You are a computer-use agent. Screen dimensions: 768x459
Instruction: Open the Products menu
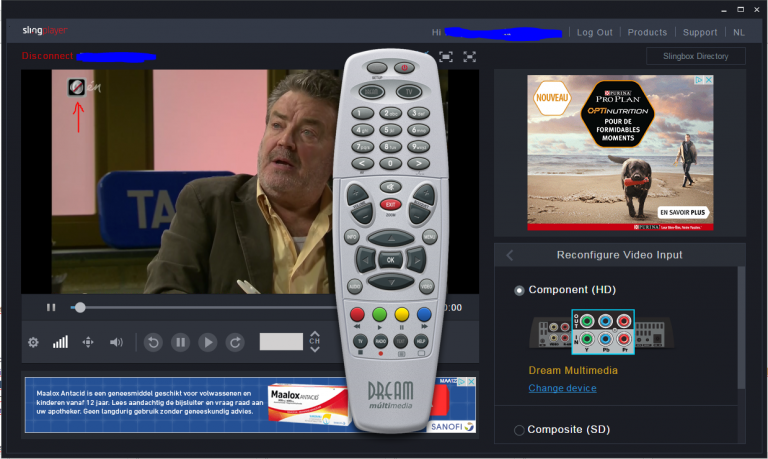647,32
